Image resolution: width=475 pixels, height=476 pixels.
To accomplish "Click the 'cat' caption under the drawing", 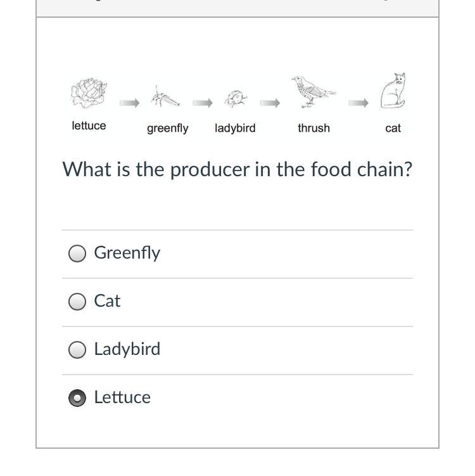I will [393, 128].
